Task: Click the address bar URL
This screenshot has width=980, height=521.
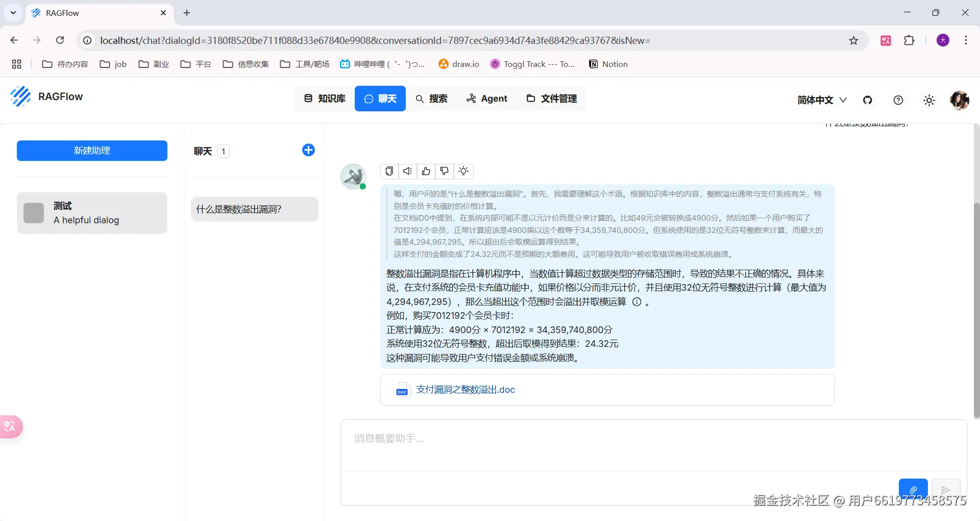Action: [375, 40]
